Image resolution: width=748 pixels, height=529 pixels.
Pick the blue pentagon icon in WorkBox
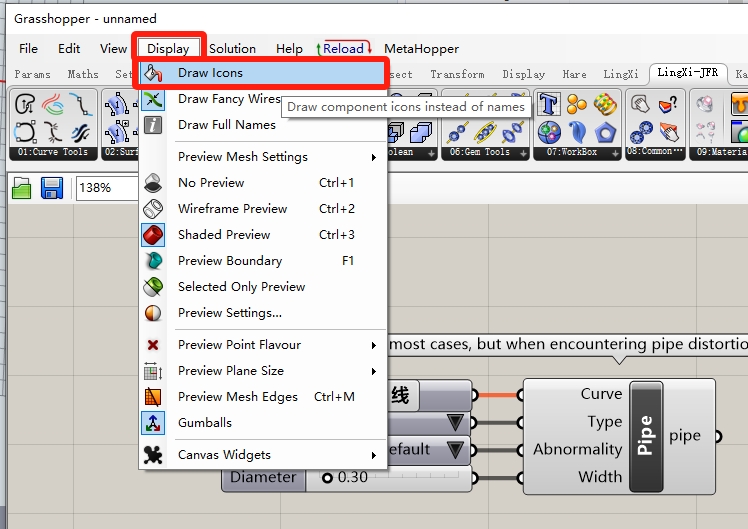coord(605,132)
